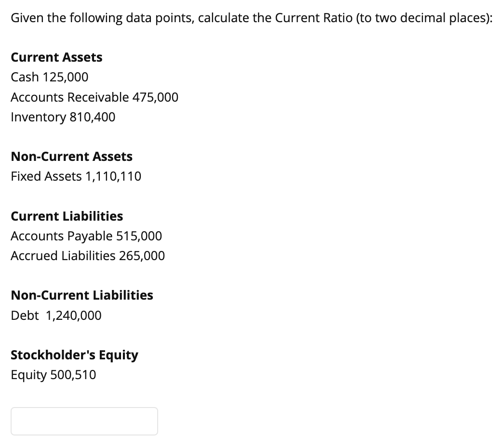Select the Fixed Assets 1,110,110 line
500x448 pixels.
coord(76,176)
